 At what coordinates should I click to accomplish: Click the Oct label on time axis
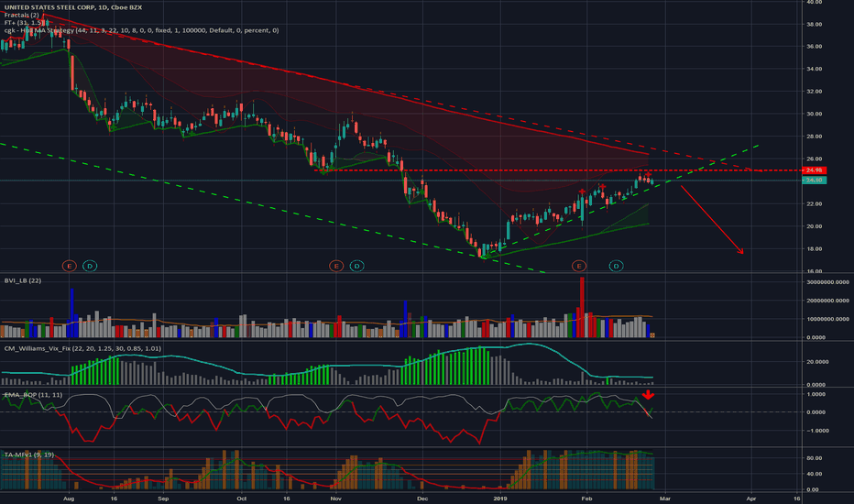242,499
